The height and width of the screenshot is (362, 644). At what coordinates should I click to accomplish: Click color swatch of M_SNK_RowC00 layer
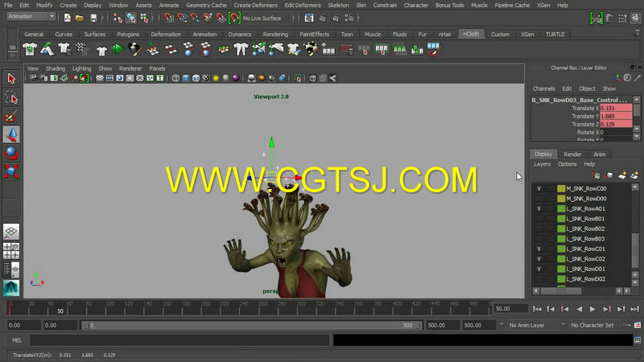pos(561,188)
